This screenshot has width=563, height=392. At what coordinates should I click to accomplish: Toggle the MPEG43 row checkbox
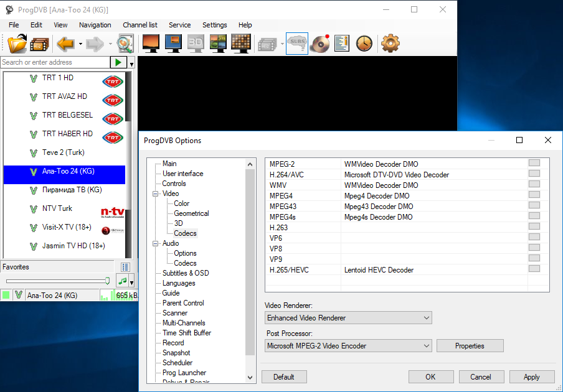[x=534, y=205]
